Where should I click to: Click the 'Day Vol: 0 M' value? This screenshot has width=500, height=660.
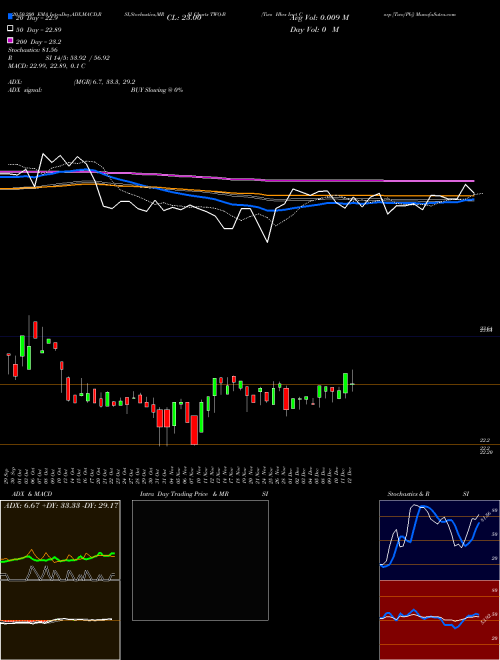(x=314, y=29)
